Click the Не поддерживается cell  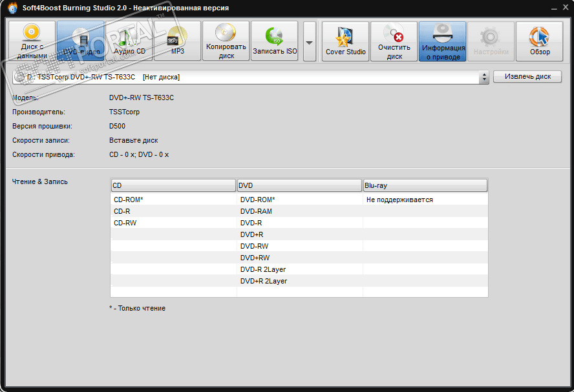pos(399,200)
